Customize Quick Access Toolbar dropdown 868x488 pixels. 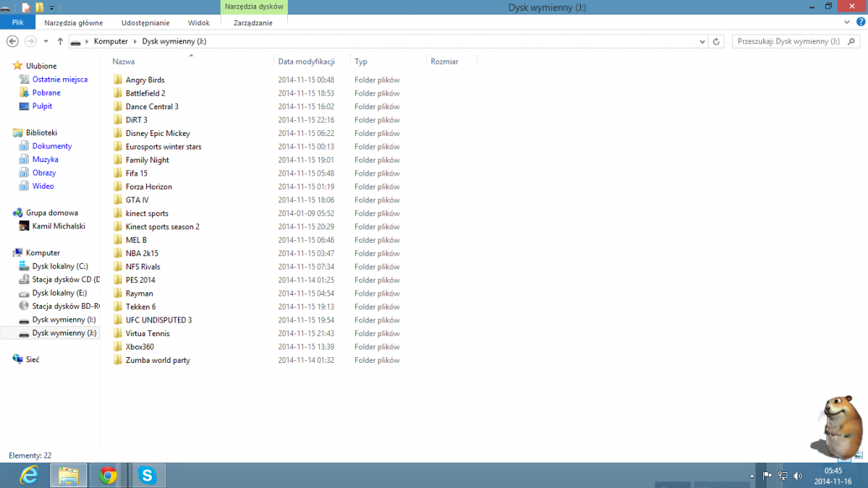(51, 9)
